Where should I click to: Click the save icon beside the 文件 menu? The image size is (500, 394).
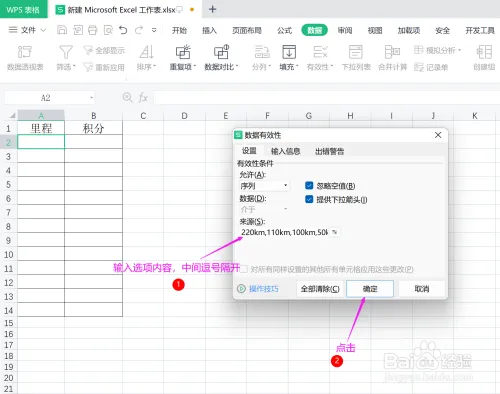click(62, 30)
